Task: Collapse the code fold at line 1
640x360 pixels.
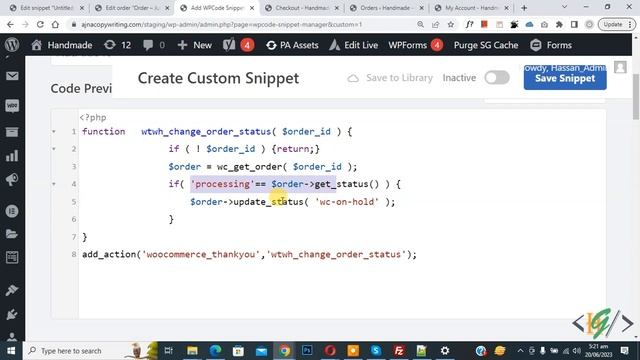Action: tap(53, 131)
